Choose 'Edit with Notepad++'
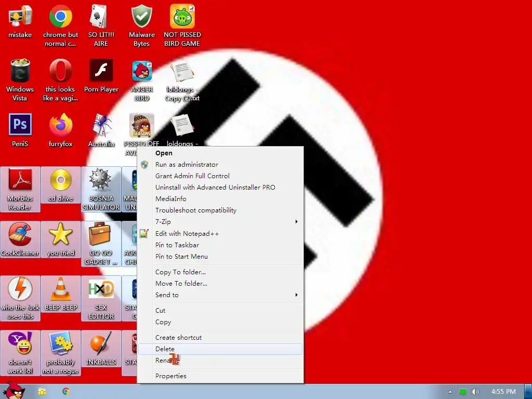 click(x=220, y=233)
